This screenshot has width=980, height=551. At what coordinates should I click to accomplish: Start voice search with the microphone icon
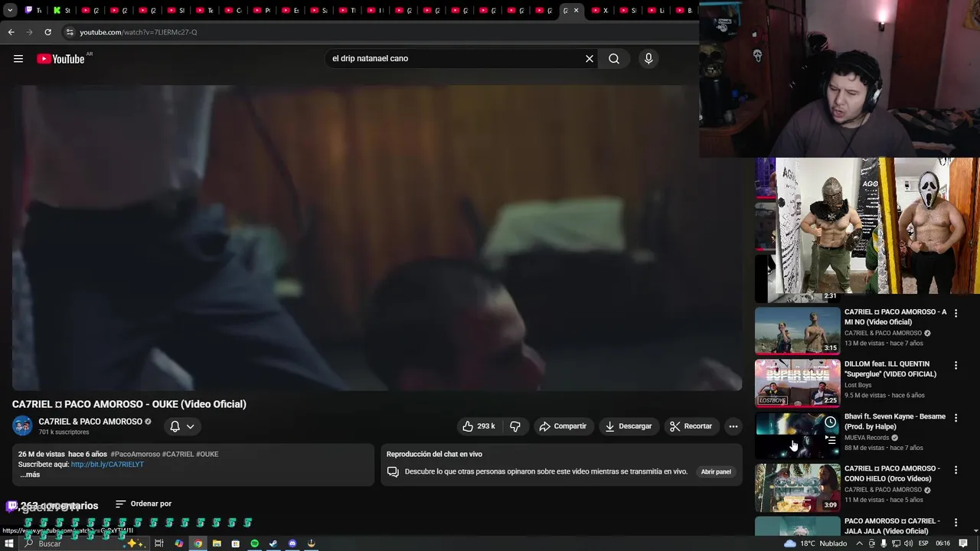[648, 59]
